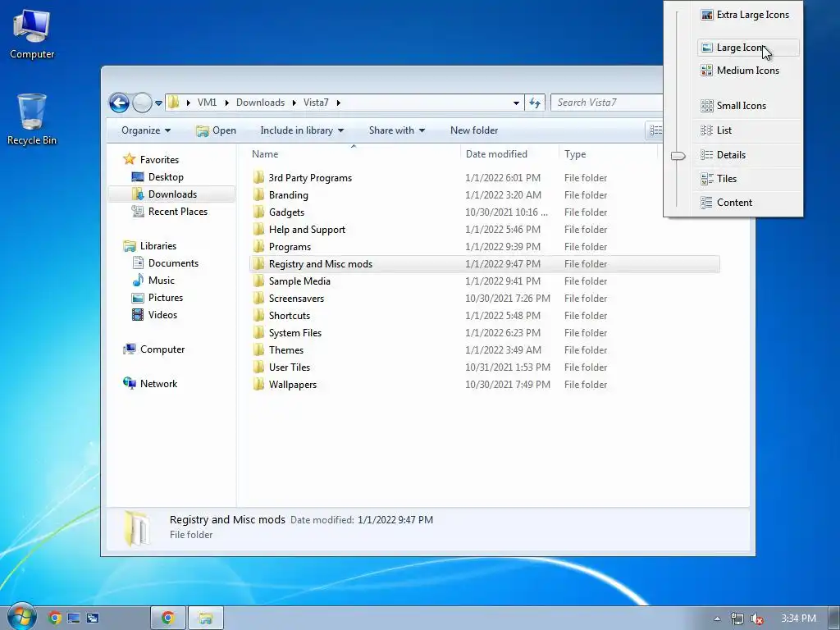
Task: Select Computer desktop icon
Action: 32,34
